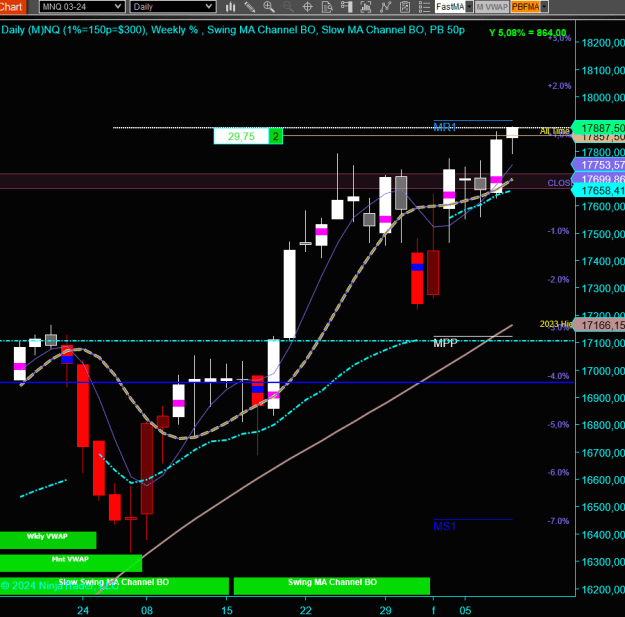
Task: Open the drawing tools pencil icon
Action: click(250, 7)
